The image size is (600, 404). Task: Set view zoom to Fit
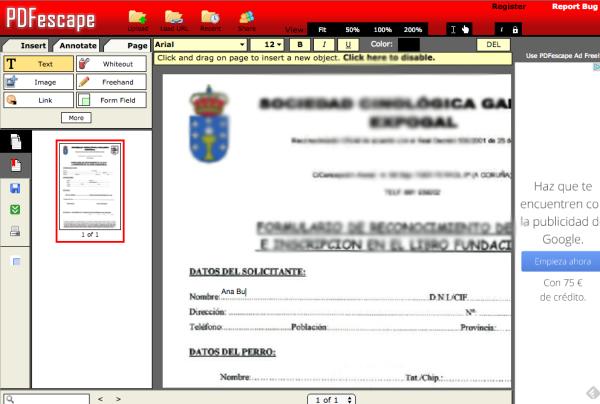point(322,29)
